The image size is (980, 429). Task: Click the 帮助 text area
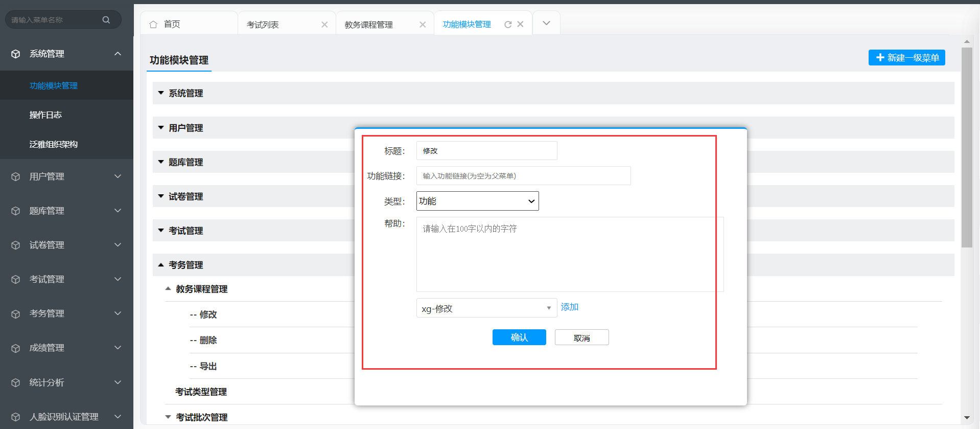pyautogui.click(x=570, y=254)
